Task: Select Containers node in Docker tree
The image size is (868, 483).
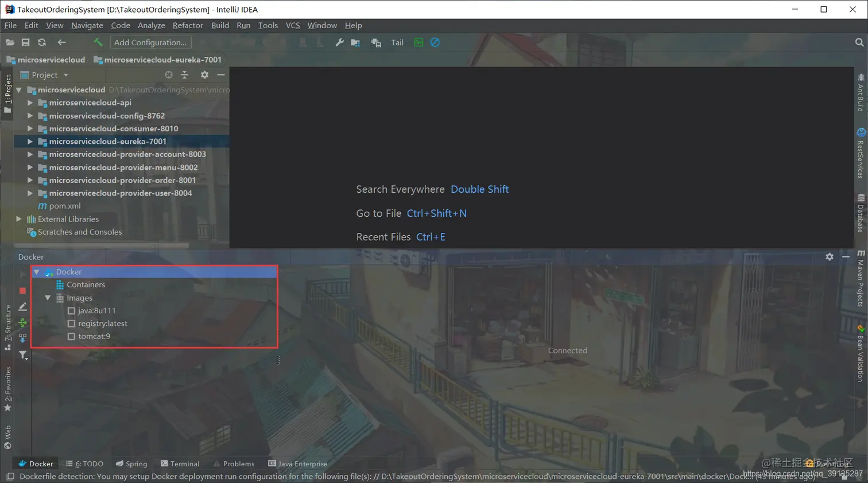Action: [x=80, y=285]
